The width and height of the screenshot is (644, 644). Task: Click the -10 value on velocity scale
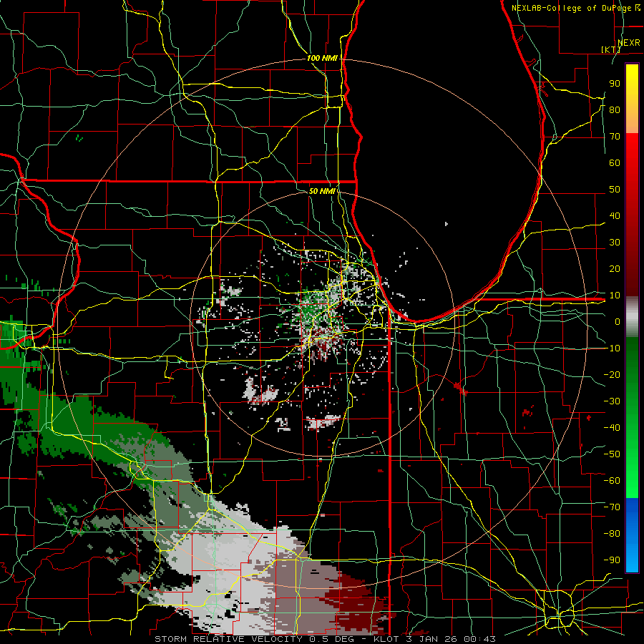pos(612,348)
